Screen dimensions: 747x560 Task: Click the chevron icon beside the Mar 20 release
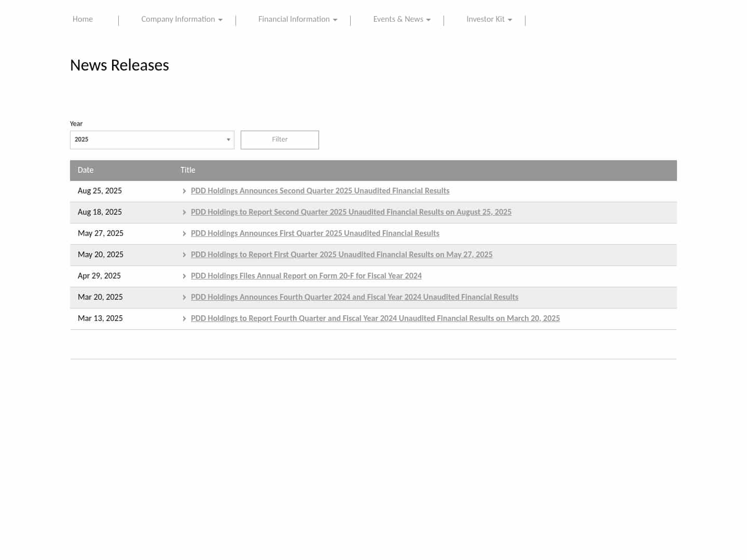click(184, 298)
